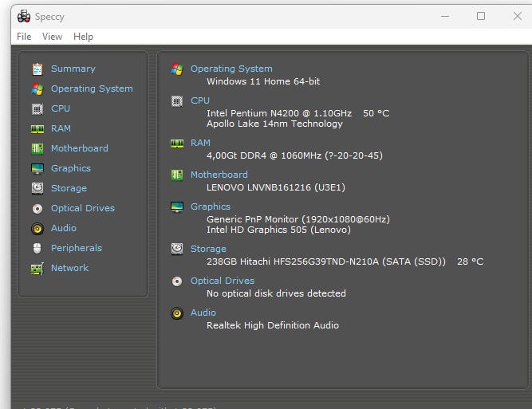
Task: Open RAM section from sidebar
Action: coord(61,128)
